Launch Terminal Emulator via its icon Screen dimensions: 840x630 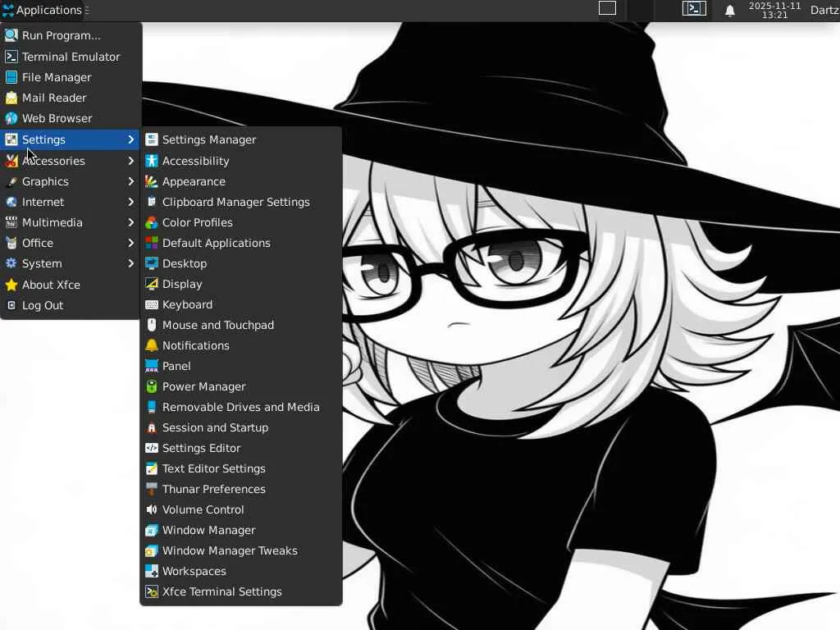pos(11,57)
